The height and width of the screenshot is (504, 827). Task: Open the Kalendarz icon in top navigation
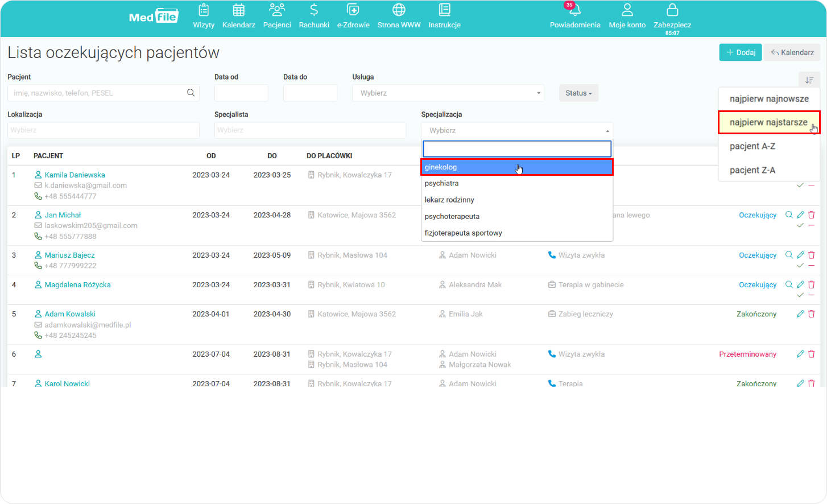[x=239, y=10]
